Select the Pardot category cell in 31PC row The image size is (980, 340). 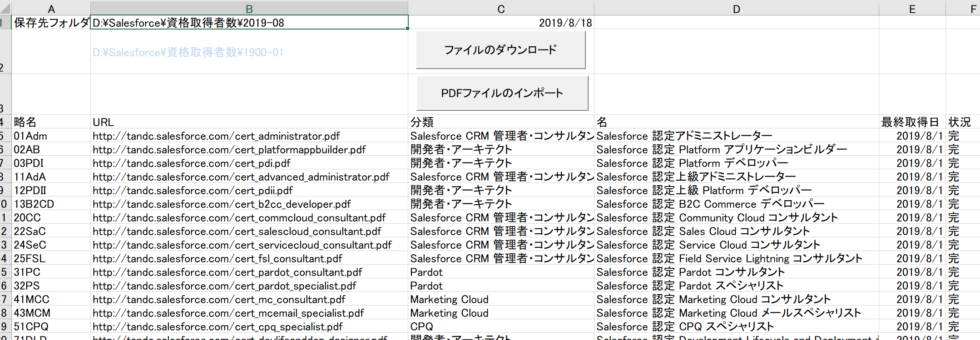point(501,271)
